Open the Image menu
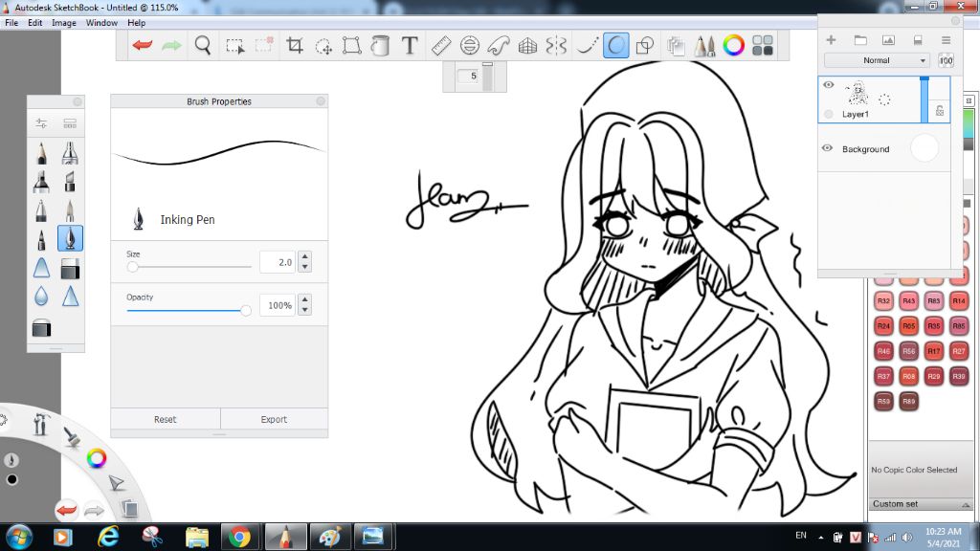Screen dimensions: 980x551 pyautogui.click(x=64, y=23)
